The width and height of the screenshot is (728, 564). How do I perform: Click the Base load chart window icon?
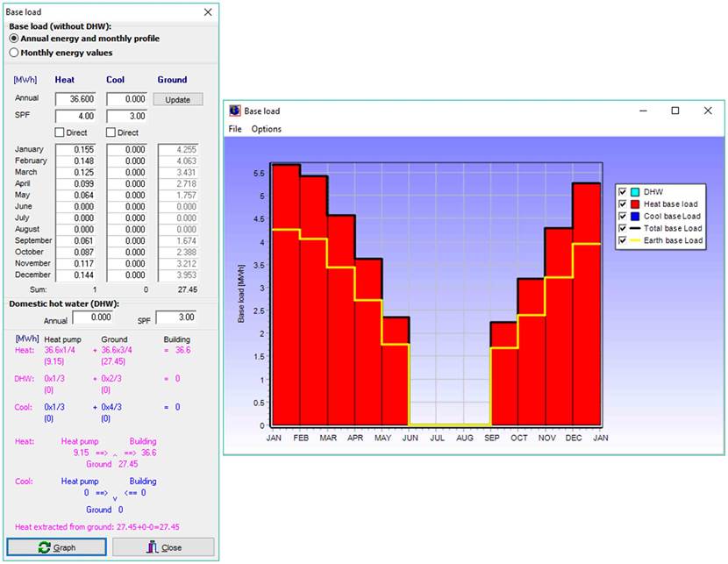click(234, 111)
